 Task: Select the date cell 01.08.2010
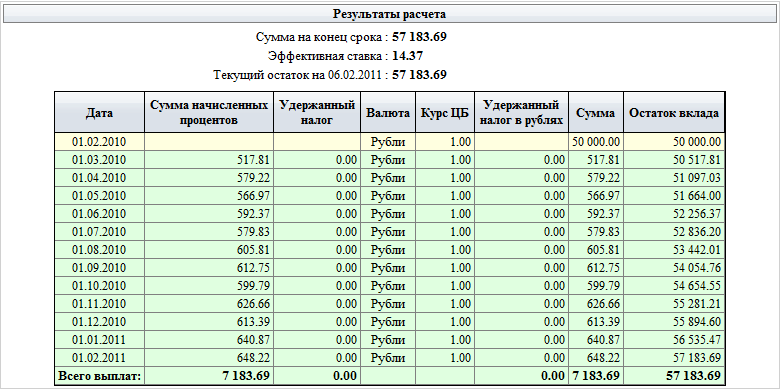point(99,250)
